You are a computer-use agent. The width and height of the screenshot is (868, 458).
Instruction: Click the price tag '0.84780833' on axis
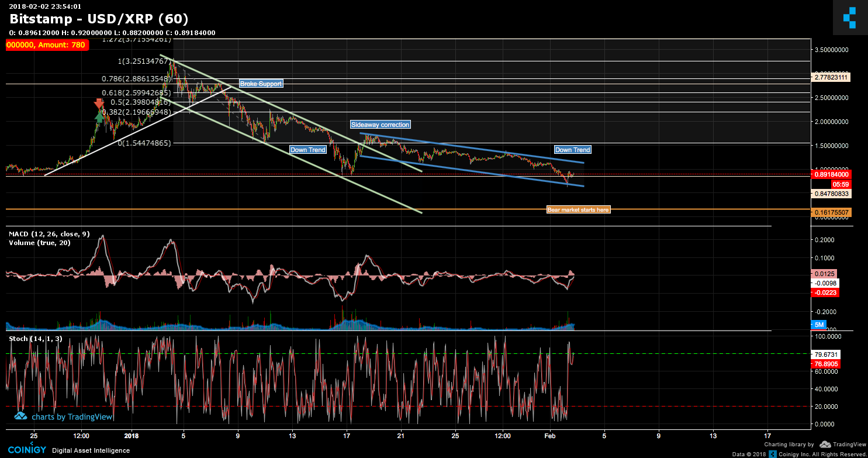tap(832, 193)
